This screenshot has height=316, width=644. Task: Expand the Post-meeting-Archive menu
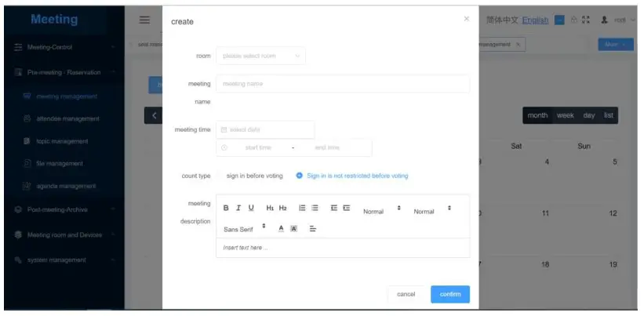pyautogui.click(x=63, y=209)
